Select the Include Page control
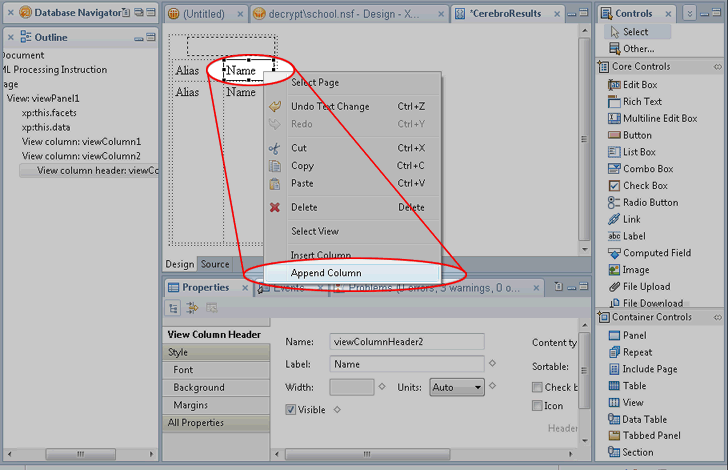728x470 pixels. tap(643, 369)
